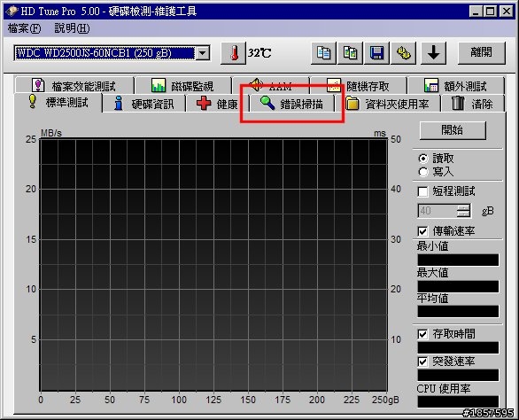Open the drive selection dropdown arrow
519x420 pixels.
tap(203, 53)
